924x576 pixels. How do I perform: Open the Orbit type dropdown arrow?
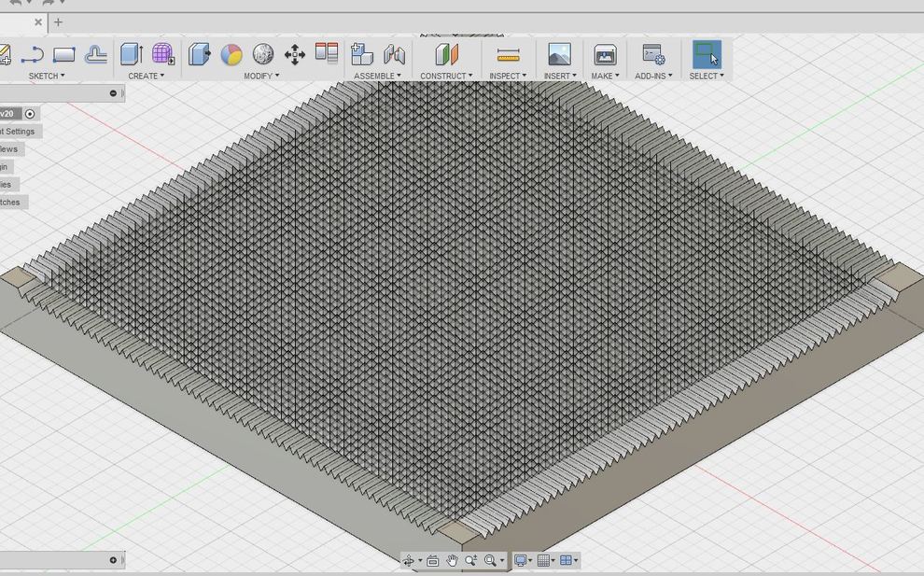tap(420, 561)
